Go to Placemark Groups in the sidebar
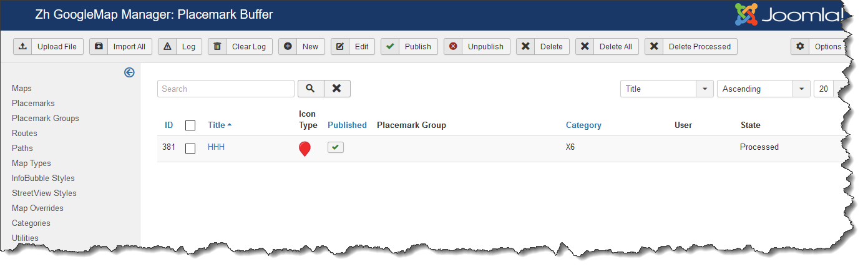 45,118
